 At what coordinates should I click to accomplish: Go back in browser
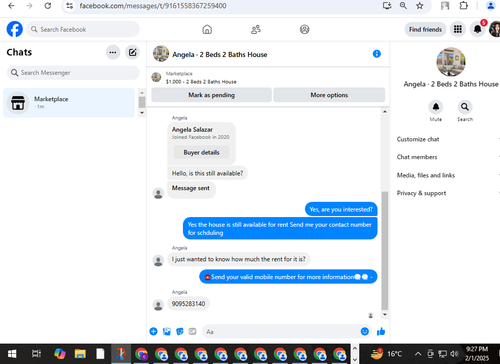11,6
